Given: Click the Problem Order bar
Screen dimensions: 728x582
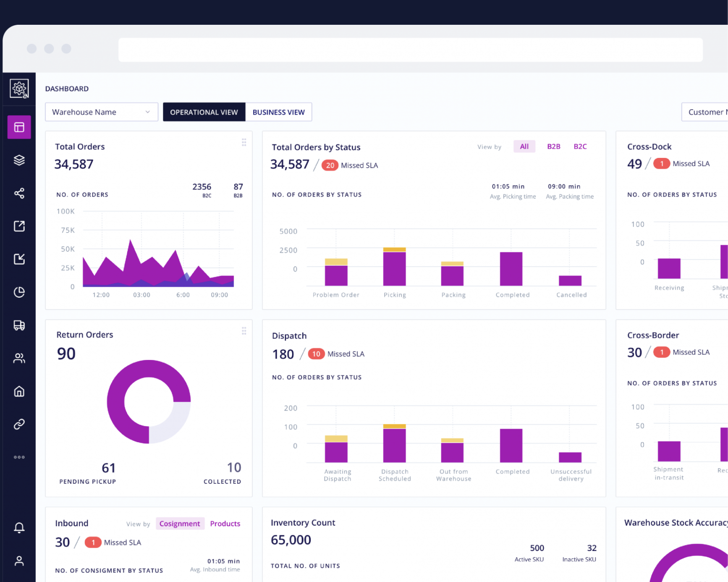Looking at the screenshot, I should point(336,272).
